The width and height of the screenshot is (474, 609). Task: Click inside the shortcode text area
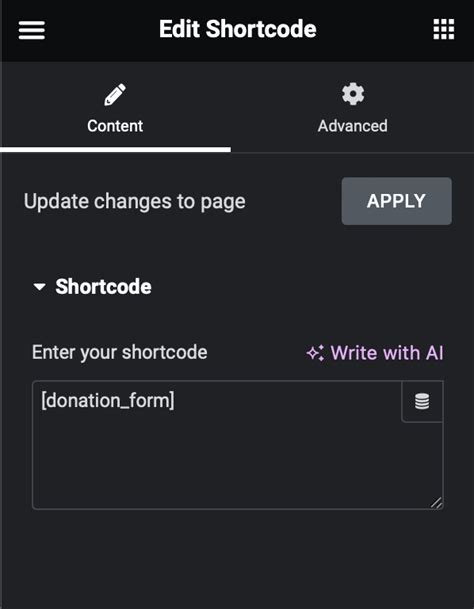237,445
